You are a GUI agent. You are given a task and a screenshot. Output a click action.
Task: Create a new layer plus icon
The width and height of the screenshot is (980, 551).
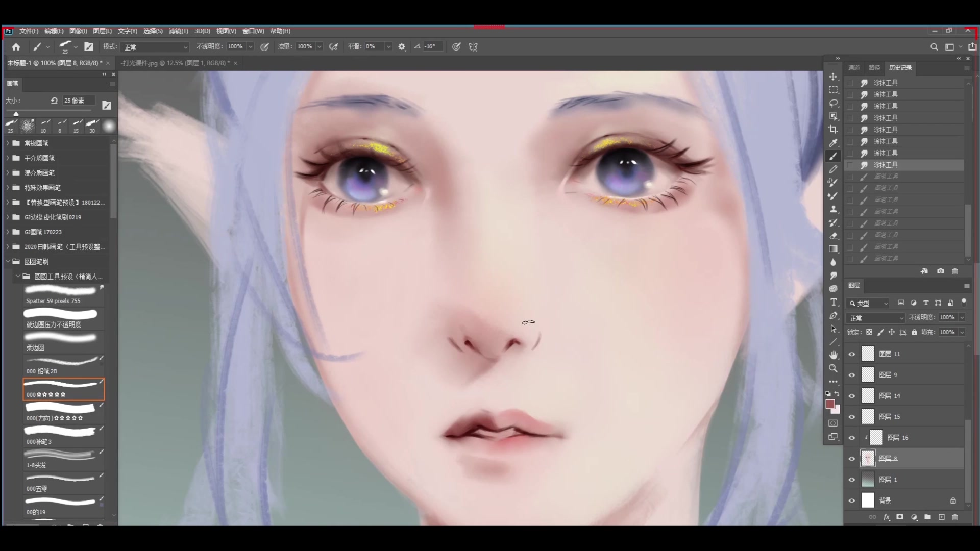click(x=942, y=517)
